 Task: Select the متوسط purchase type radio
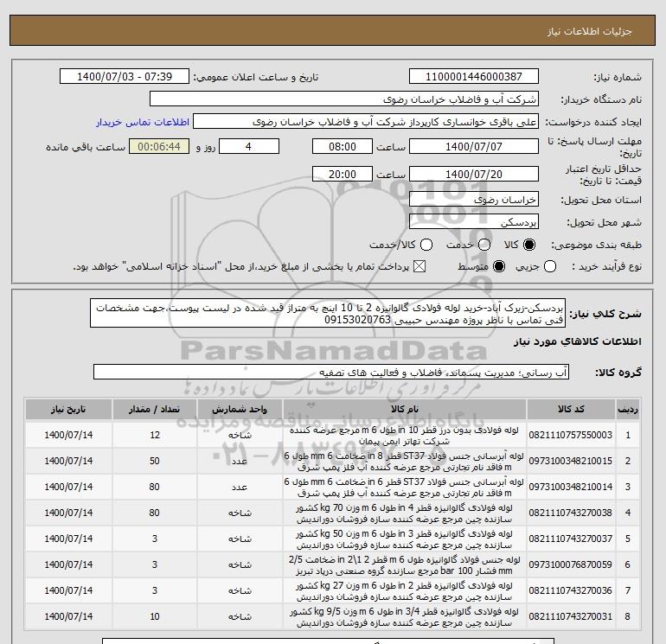tap(499, 266)
